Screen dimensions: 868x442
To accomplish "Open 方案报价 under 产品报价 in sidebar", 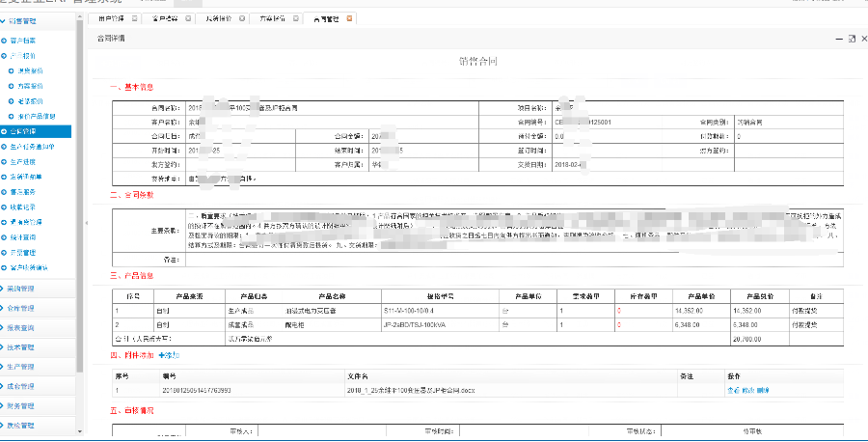I will point(30,87).
